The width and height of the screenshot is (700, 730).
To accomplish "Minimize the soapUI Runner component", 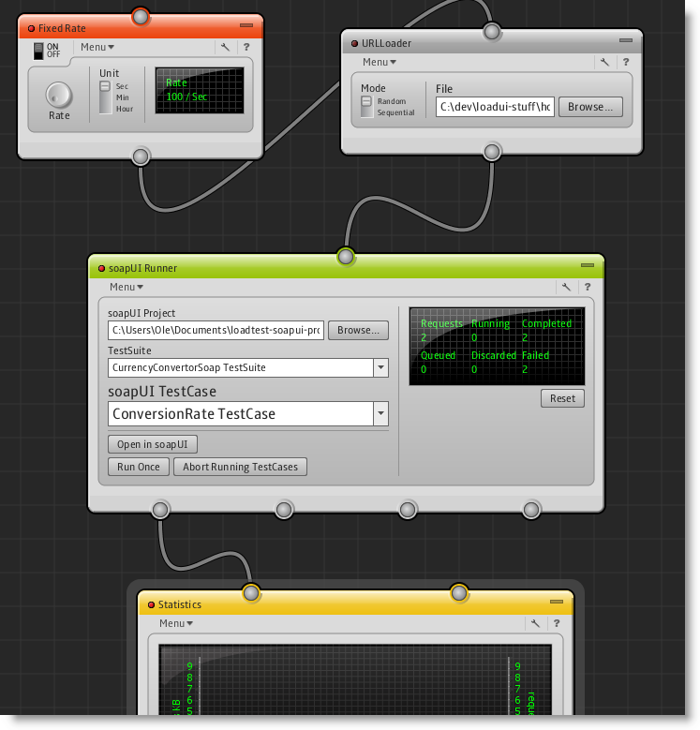I will (x=588, y=265).
